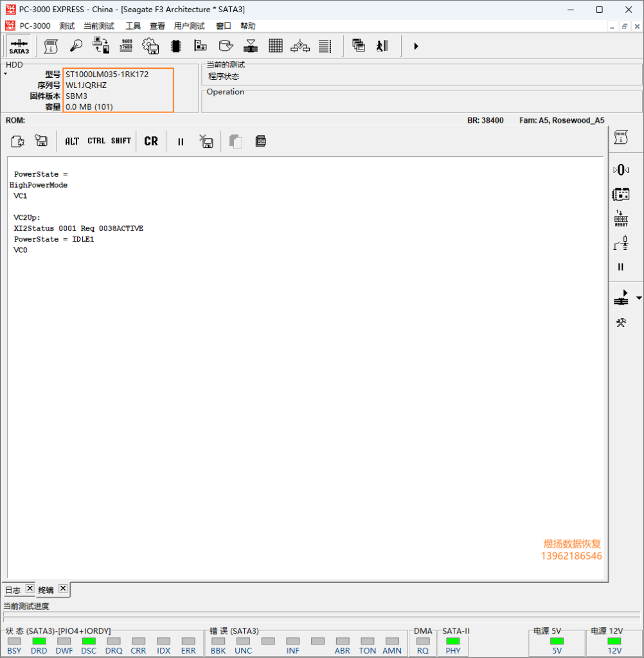
Task: Open the 测试 menu
Action: (67, 26)
